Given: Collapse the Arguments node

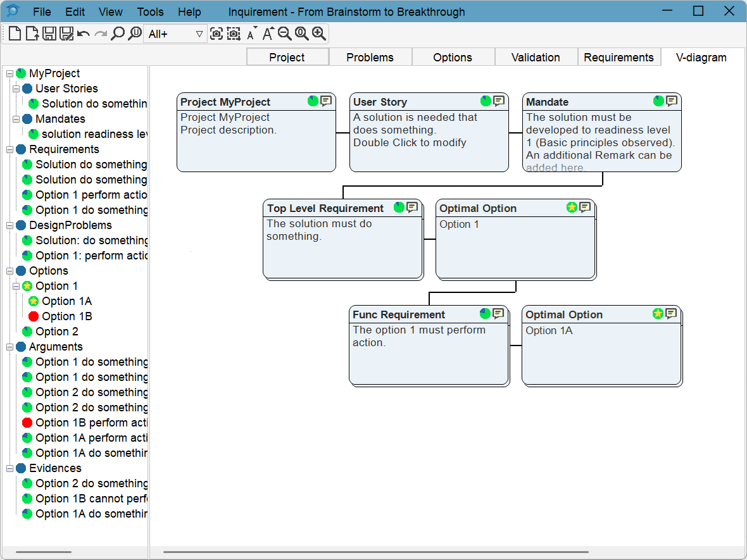Looking at the screenshot, I should point(9,347).
